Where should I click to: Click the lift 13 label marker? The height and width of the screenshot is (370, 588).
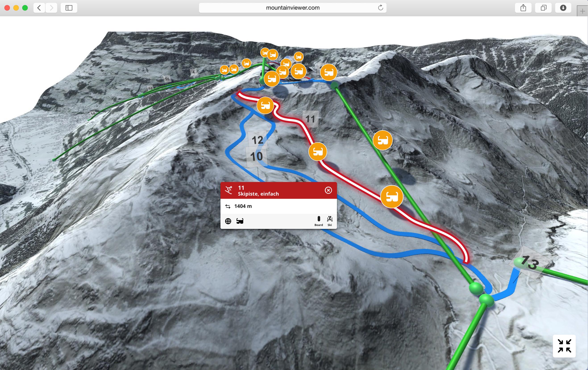529,263
